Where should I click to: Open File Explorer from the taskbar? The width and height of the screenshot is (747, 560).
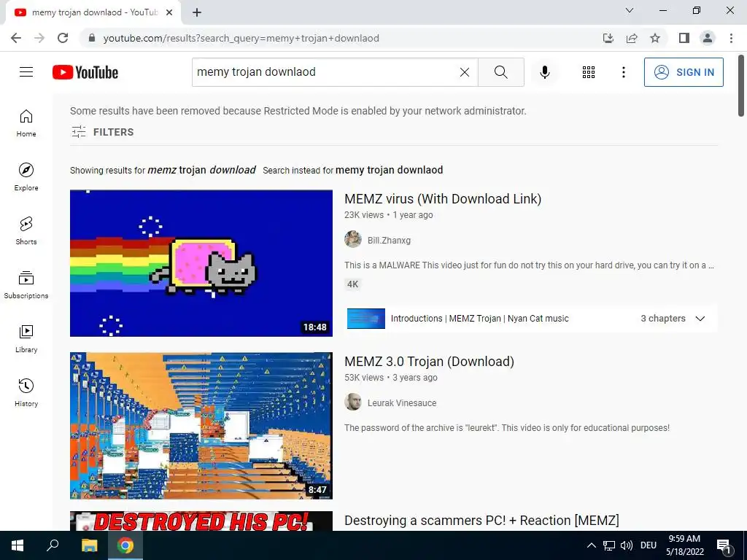tap(89, 545)
